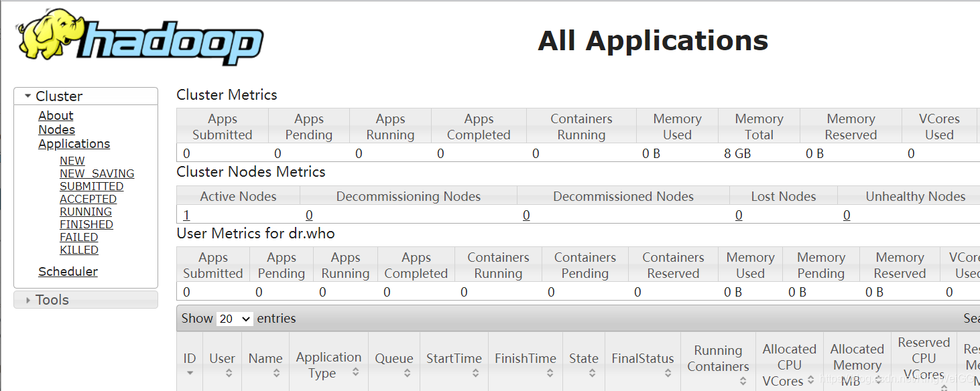
Task: Click the Cluster Metrics Memory Reserved header
Action: coord(851,127)
